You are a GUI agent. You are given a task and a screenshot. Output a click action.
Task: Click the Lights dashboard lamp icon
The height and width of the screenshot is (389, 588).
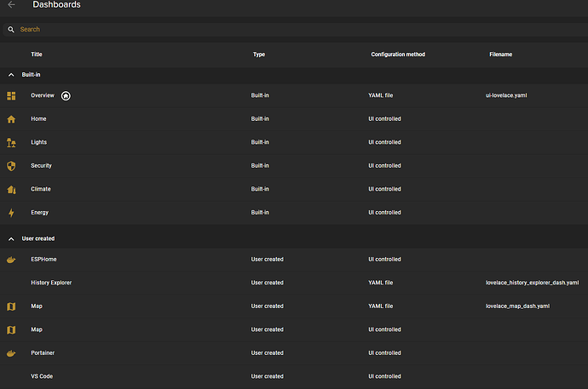tap(11, 142)
